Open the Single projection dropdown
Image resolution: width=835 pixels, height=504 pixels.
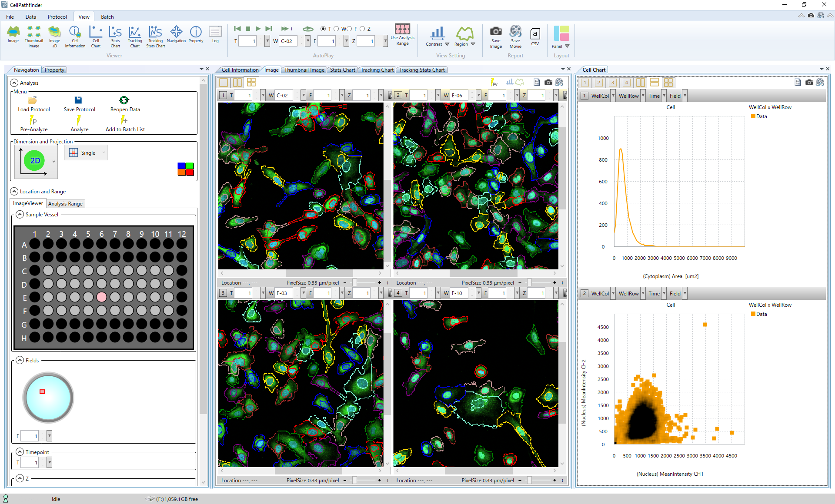point(104,153)
